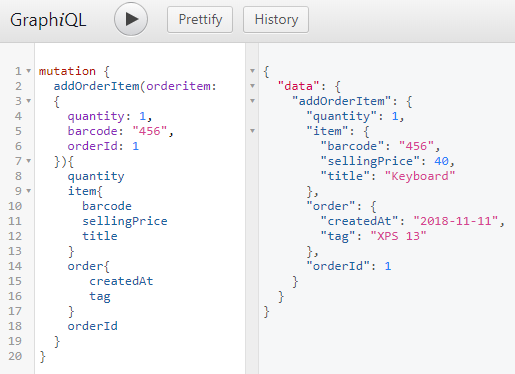Collapse the item block fold arrow on line 9
The width and height of the screenshot is (515, 374).
[29, 191]
